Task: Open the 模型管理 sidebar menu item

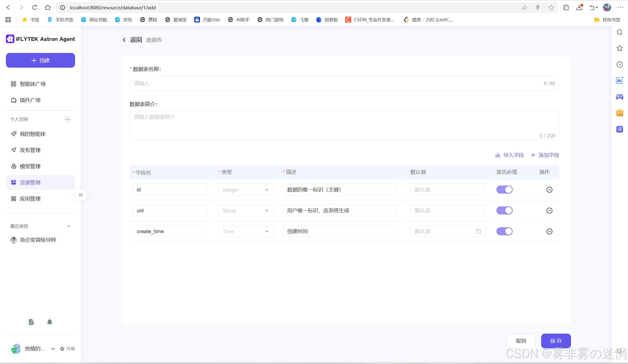Action: 30,166
